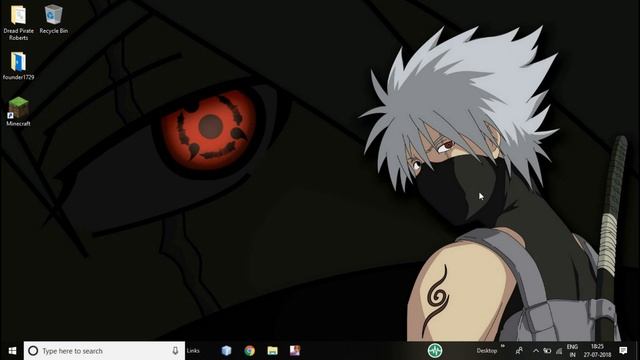Image resolution: width=640 pixels, height=360 pixels.
Task: Open the Links toolbar on taskbar
Action: tap(193, 351)
